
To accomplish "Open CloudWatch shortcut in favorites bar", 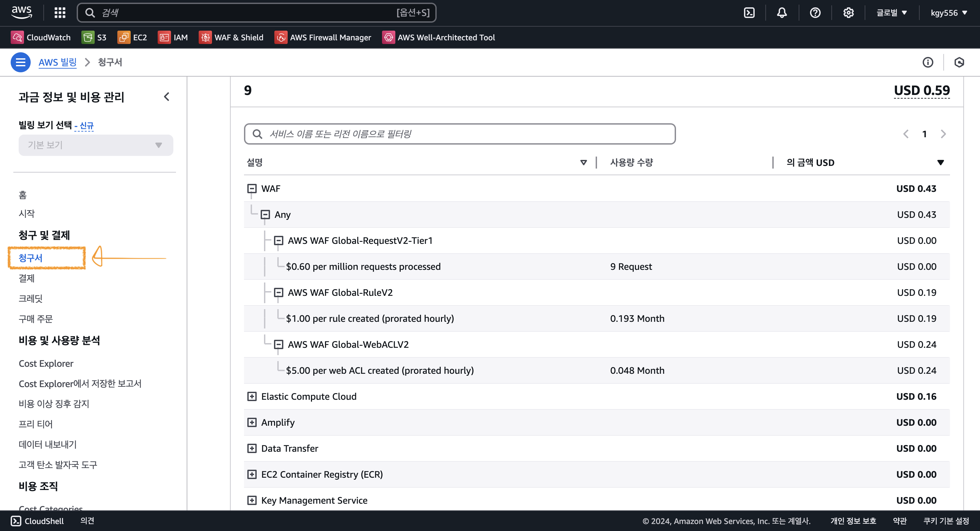I will 41,37.
